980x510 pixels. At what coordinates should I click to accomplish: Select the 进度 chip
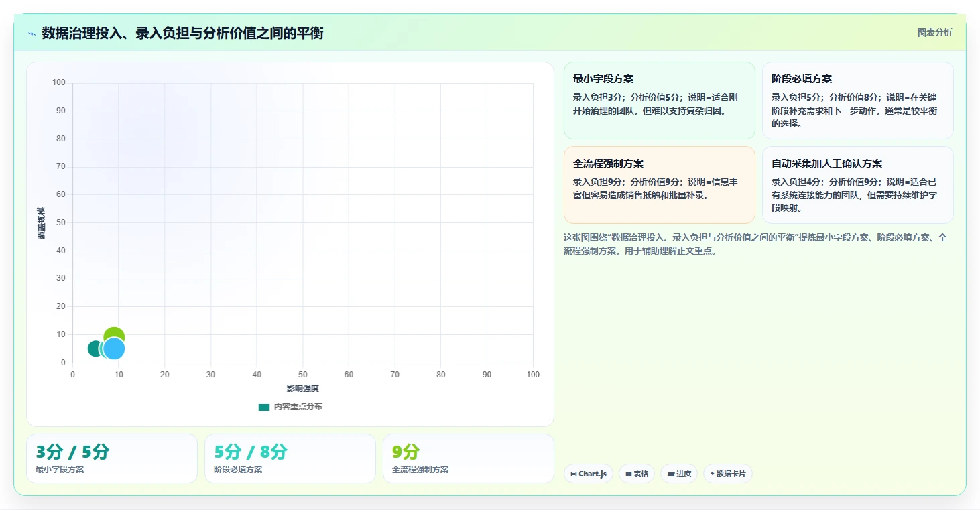pyautogui.click(x=679, y=474)
